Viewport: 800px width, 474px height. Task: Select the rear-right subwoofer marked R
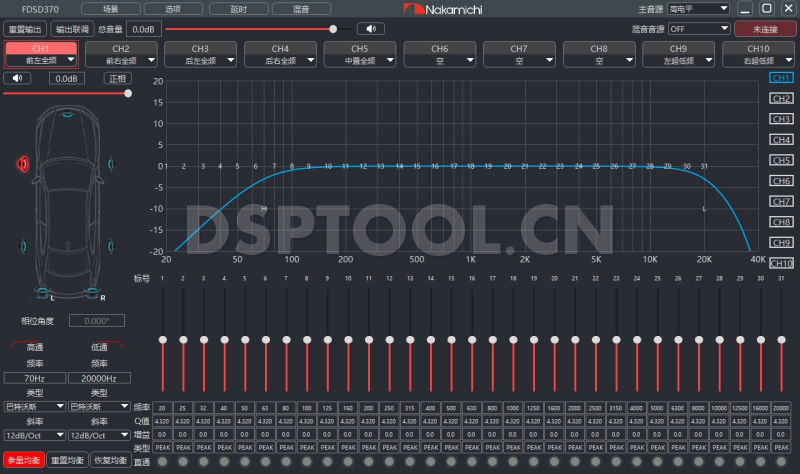point(93,293)
